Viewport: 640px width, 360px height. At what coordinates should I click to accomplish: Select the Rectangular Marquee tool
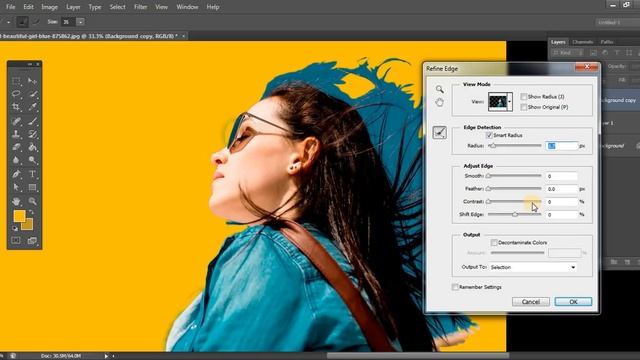pos(16,80)
